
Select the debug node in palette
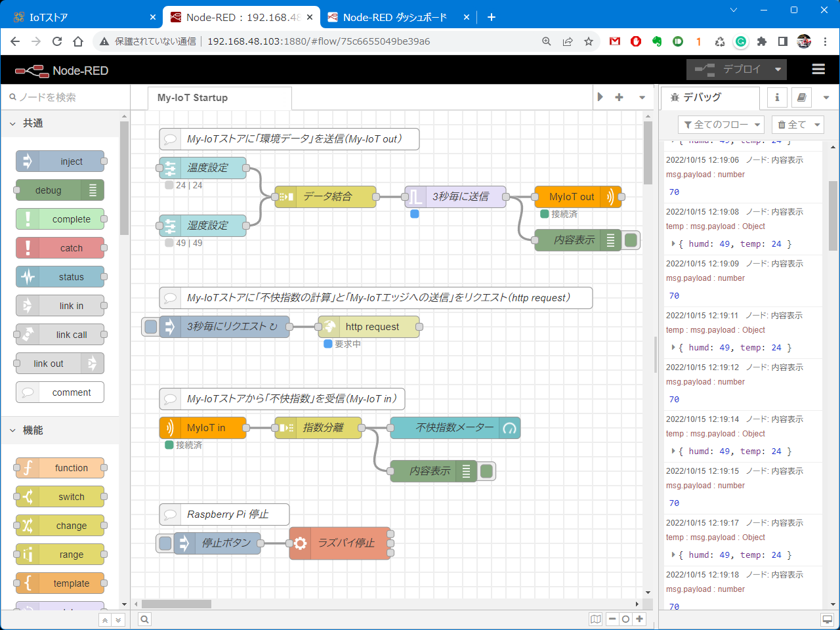[60, 190]
